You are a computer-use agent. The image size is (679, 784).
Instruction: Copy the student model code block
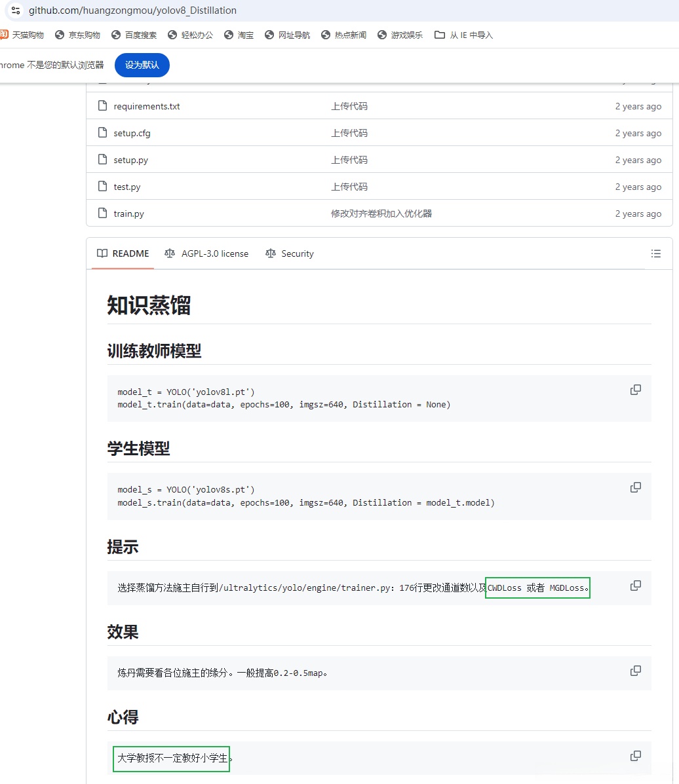[636, 487]
